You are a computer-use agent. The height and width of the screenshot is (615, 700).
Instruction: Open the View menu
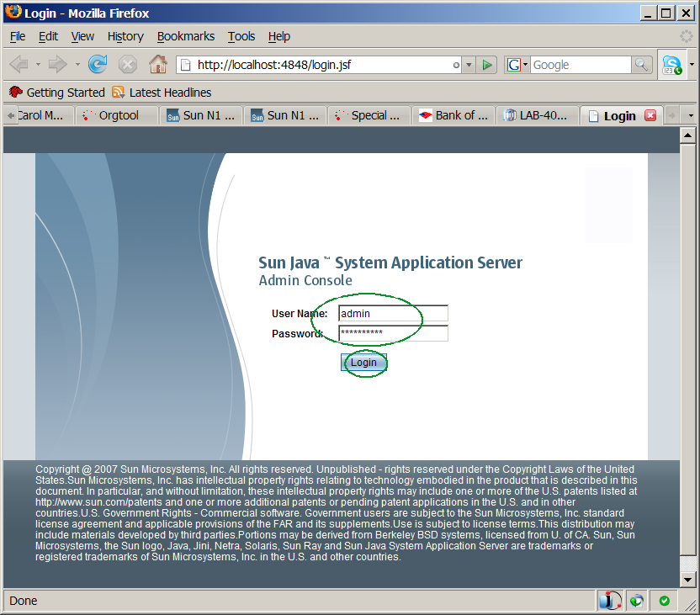[82, 36]
